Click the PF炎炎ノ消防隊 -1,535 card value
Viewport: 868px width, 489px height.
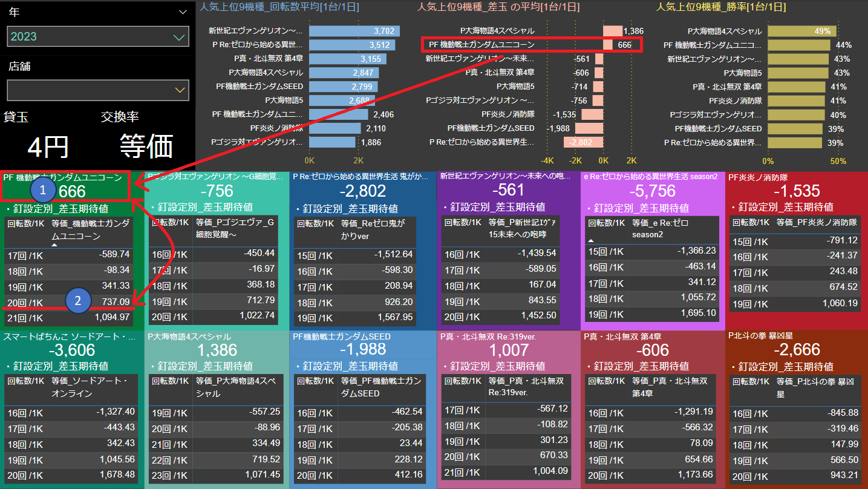click(796, 191)
